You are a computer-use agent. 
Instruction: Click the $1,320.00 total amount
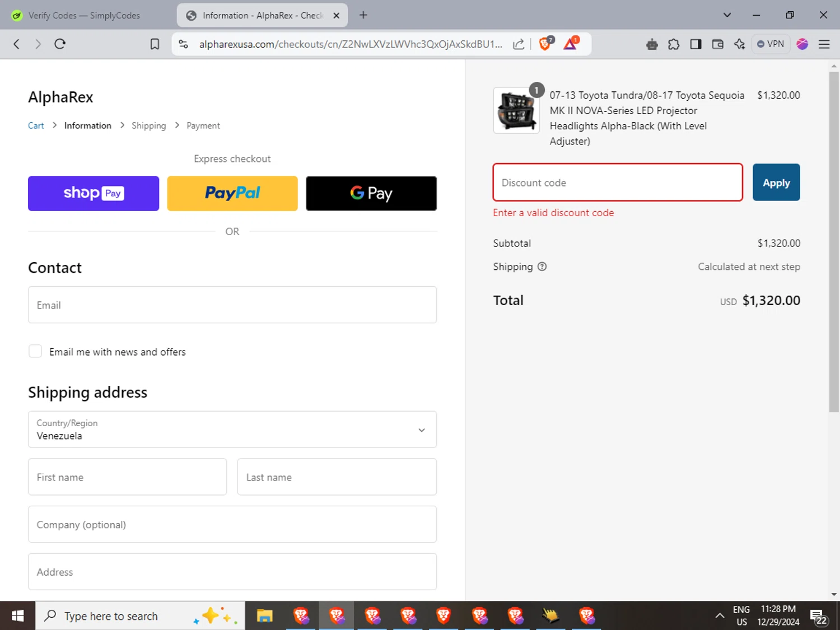tap(771, 301)
